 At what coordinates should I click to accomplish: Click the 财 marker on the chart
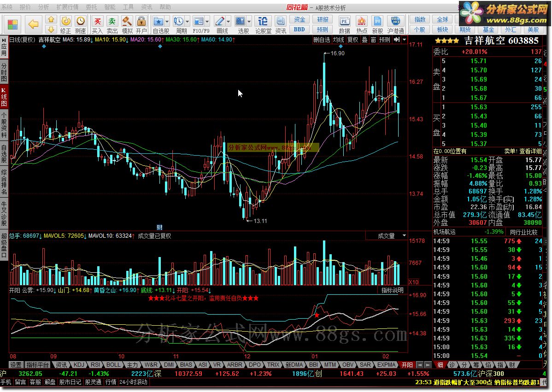pos(159,227)
